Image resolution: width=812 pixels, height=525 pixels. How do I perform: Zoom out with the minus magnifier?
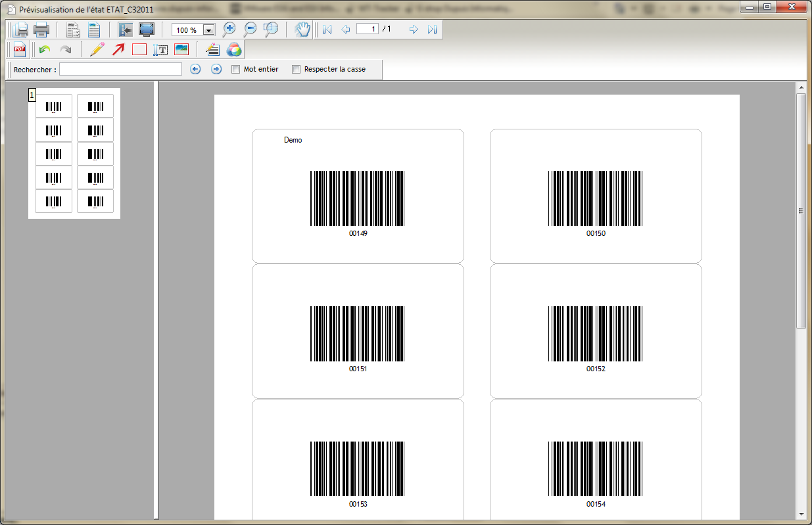(250, 30)
